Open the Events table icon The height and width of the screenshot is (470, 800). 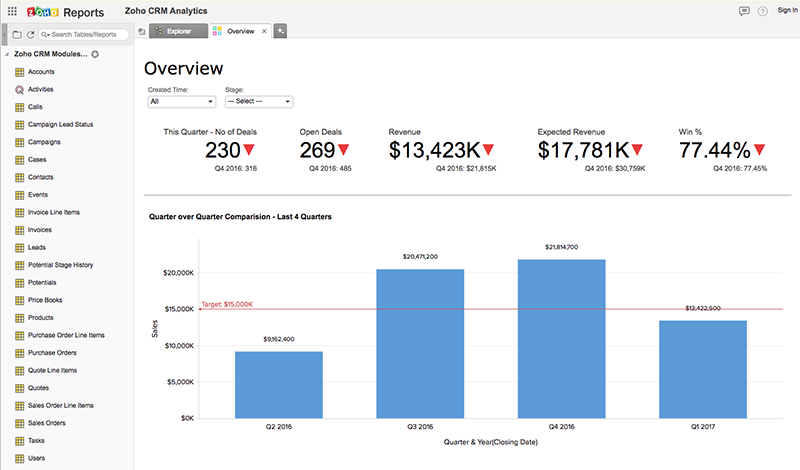click(x=19, y=195)
